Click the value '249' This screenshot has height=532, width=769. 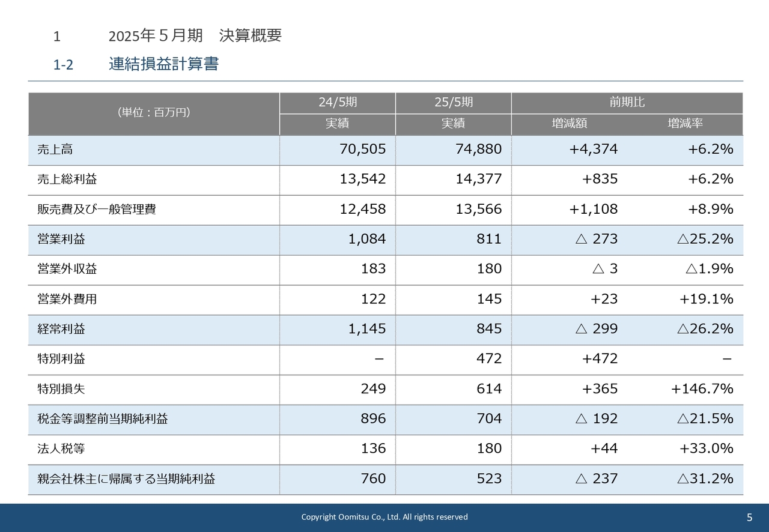coord(374,388)
